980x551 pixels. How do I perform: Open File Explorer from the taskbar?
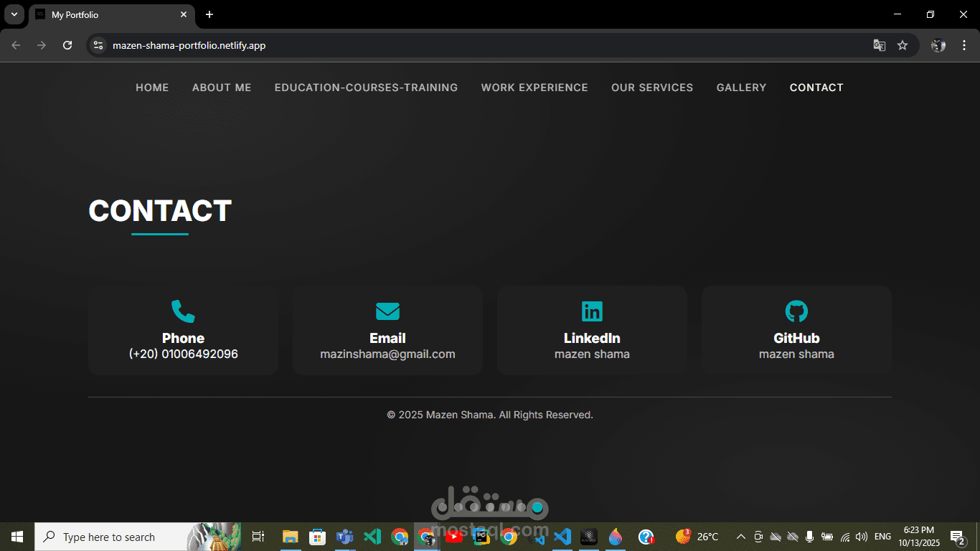290,537
